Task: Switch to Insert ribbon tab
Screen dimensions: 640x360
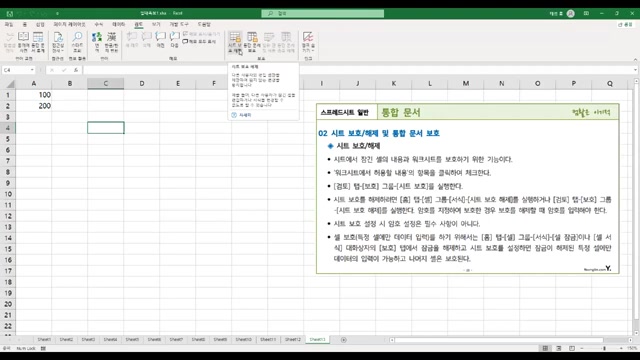Action: click(40, 24)
